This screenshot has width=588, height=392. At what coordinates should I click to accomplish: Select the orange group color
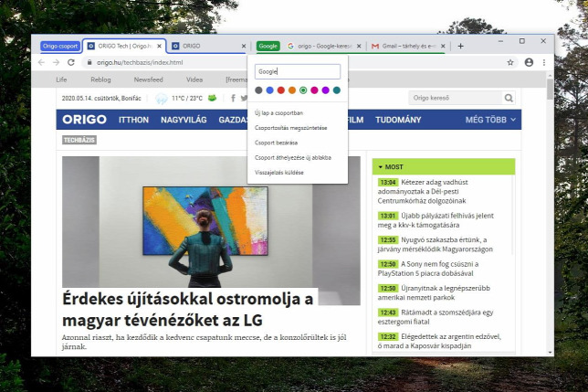point(292,90)
